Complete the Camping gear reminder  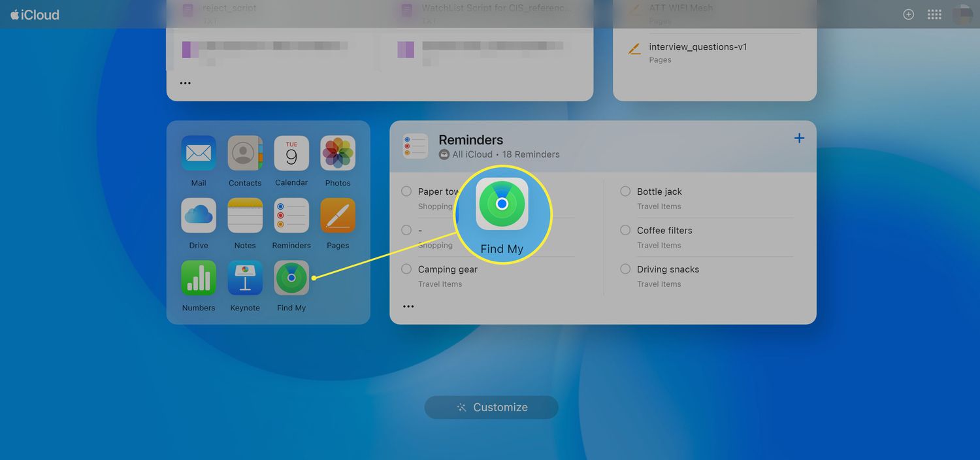click(406, 269)
